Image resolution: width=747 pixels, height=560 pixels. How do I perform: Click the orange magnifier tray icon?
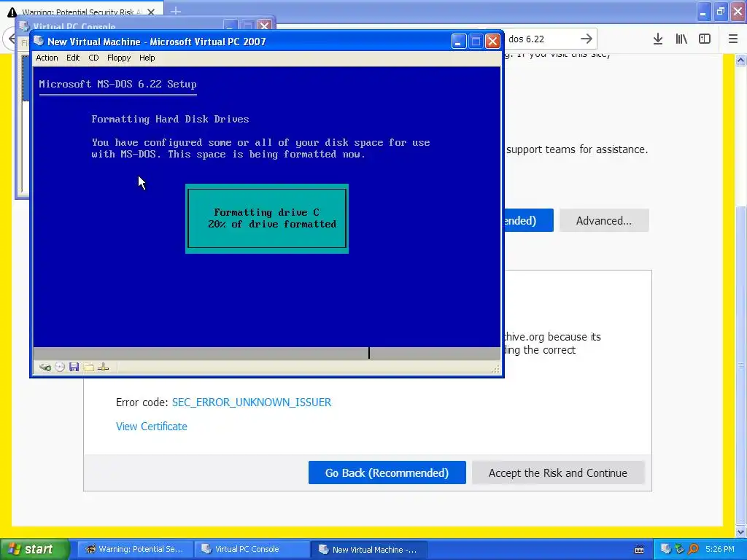point(693,549)
